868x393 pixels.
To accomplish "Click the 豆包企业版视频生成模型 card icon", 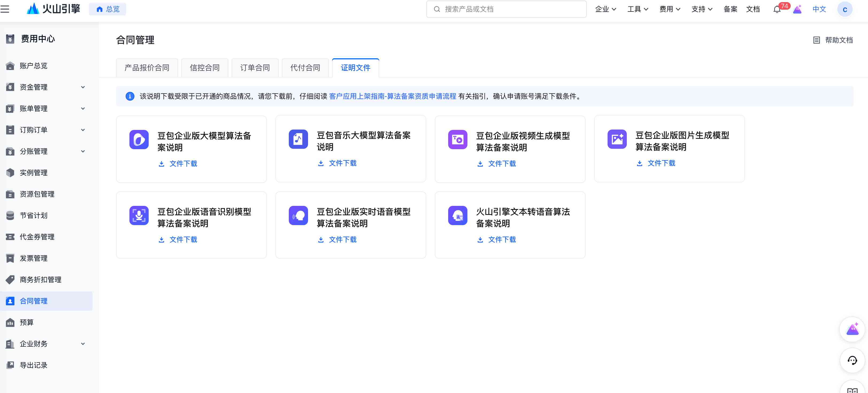I will 458,139.
